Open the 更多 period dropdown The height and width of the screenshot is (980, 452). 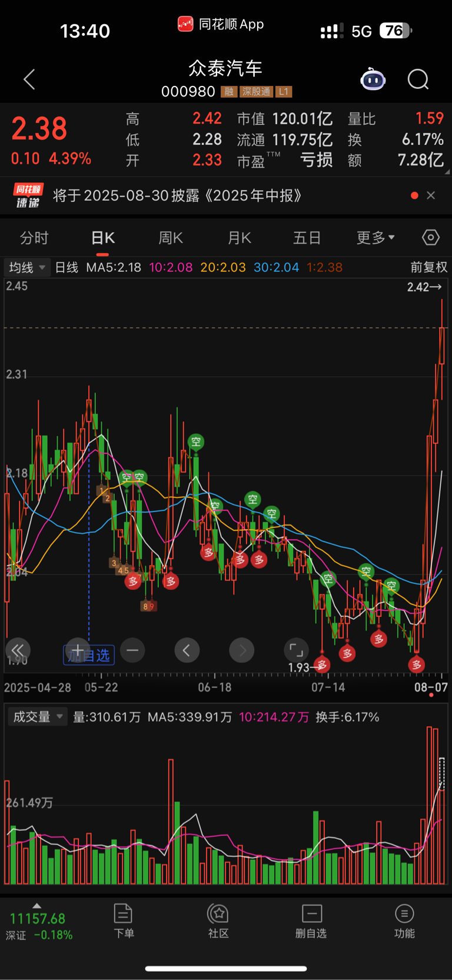click(375, 238)
